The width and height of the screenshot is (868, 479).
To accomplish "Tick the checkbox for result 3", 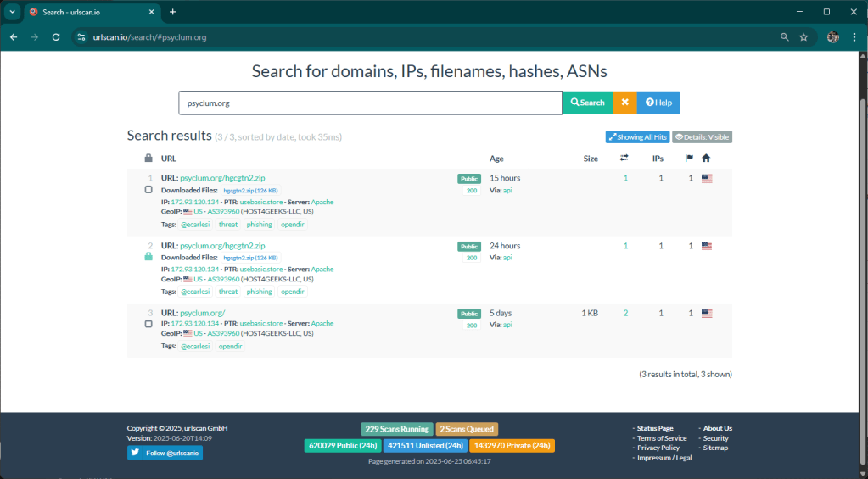I will 148,324.
